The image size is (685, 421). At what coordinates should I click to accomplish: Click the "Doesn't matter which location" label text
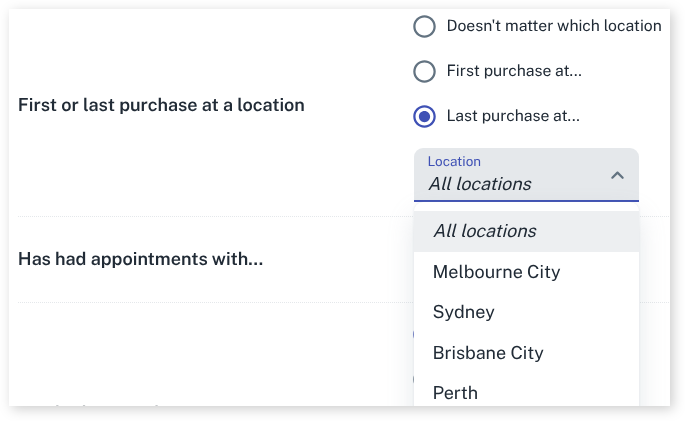coord(554,26)
